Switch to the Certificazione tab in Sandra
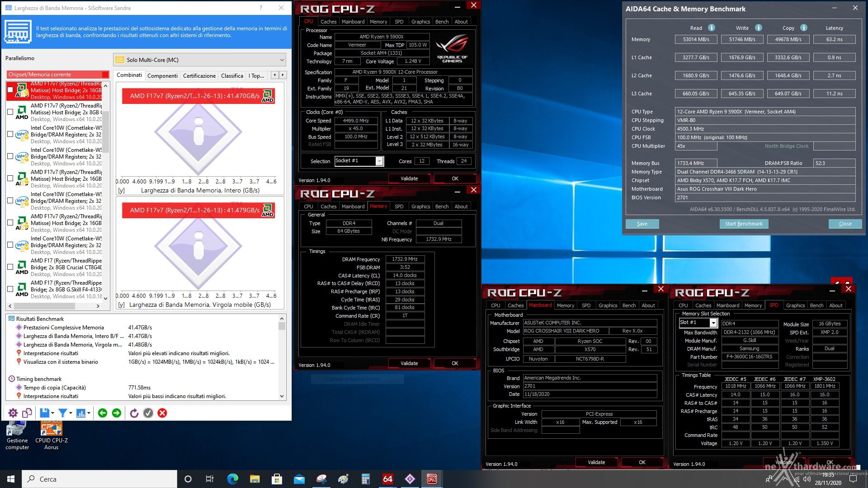 (199, 75)
